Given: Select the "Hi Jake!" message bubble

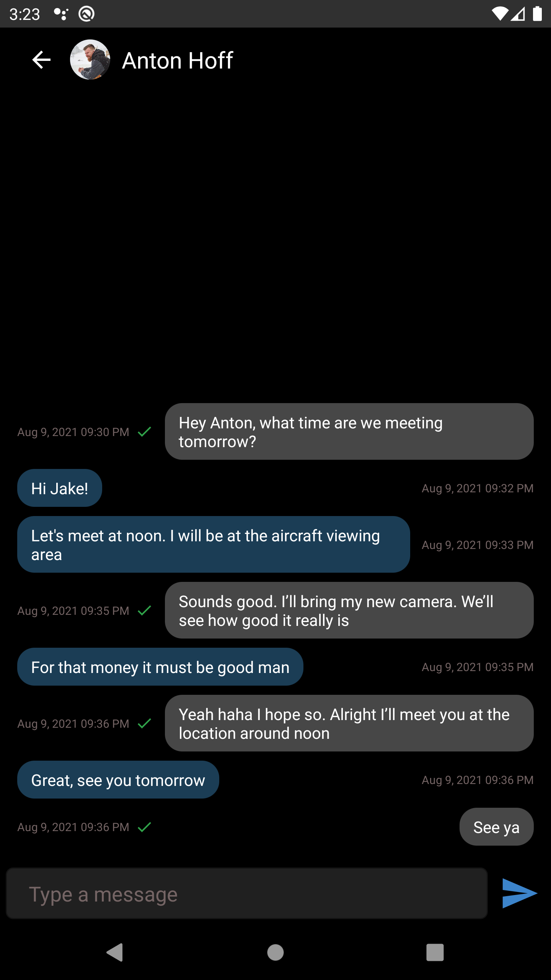Looking at the screenshot, I should pyautogui.click(x=60, y=488).
